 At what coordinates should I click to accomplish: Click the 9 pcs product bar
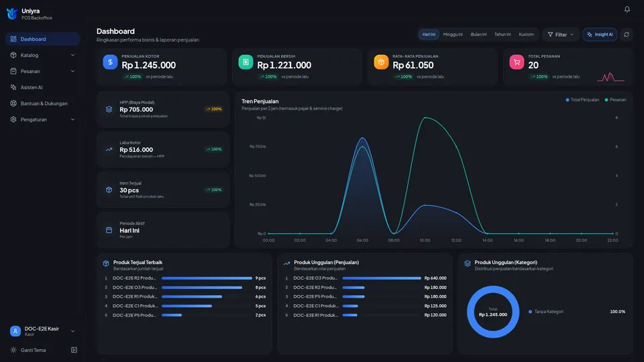tap(207, 278)
